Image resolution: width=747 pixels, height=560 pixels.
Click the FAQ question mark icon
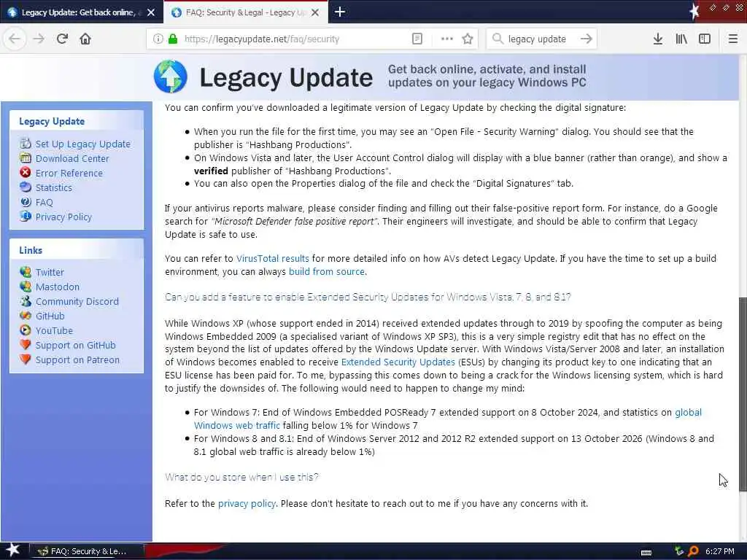(26, 202)
